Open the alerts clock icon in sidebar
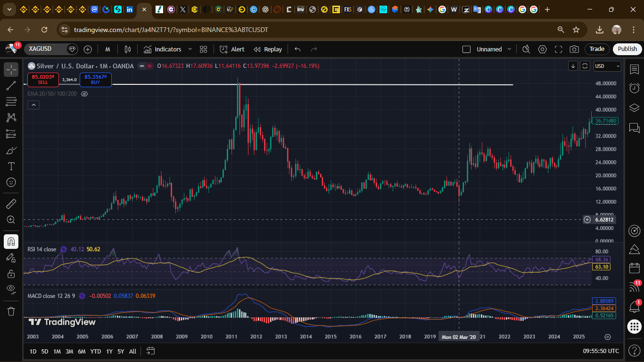644x362 pixels. [635, 88]
